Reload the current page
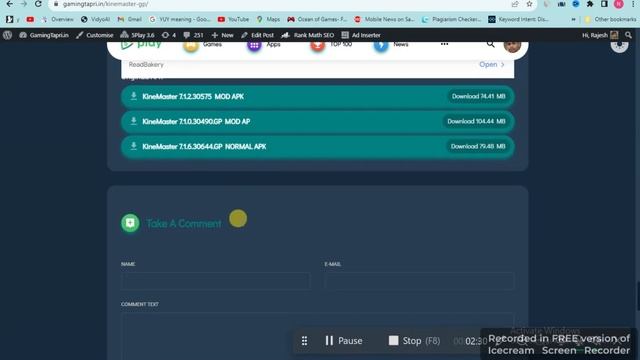 click(38, 4)
